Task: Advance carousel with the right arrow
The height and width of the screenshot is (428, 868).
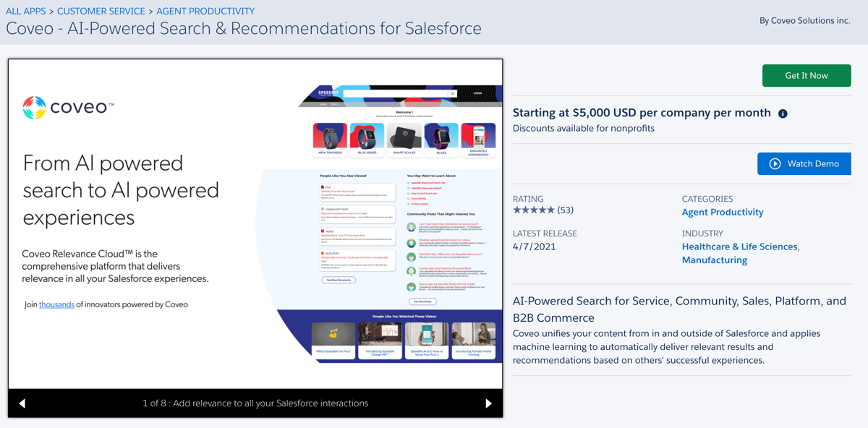Action: tap(489, 403)
